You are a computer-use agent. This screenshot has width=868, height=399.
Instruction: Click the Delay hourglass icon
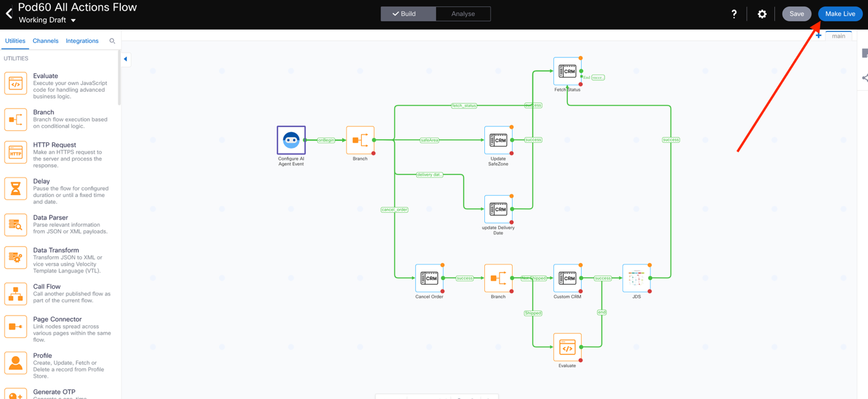pyautogui.click(x=16, y=189)
